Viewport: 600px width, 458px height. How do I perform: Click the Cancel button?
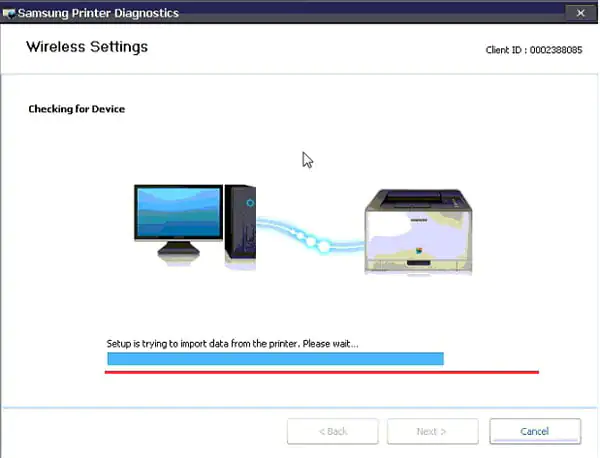[x=535, y=431]
